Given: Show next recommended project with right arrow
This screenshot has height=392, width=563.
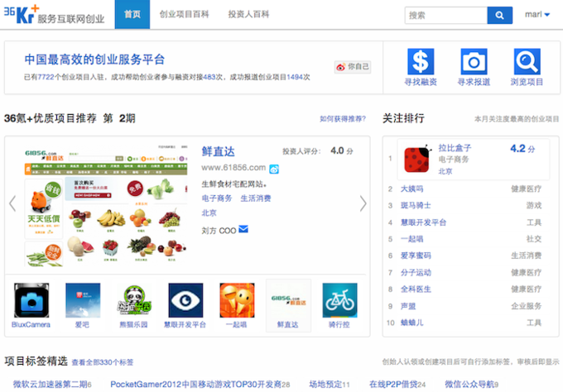Looking at the screenshot, I should coord(363,203).
